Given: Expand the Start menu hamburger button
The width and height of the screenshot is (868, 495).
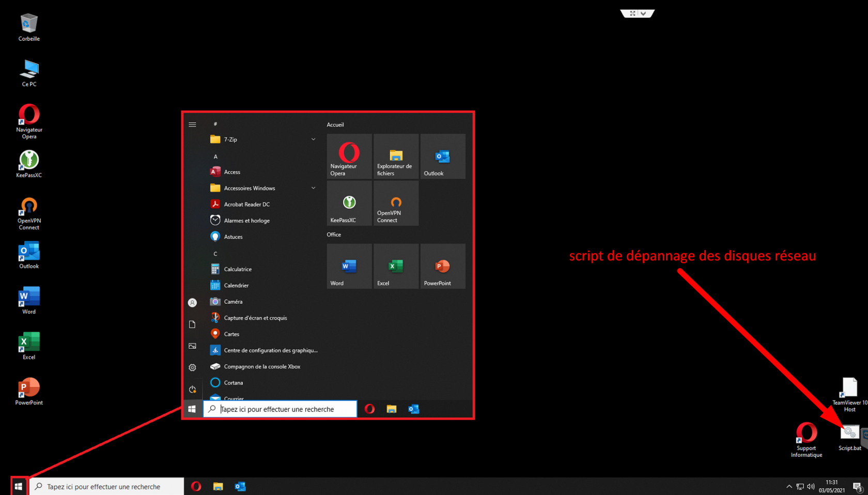Looking at the screenshot, I should pyautogui.click(x=192, y=125).
